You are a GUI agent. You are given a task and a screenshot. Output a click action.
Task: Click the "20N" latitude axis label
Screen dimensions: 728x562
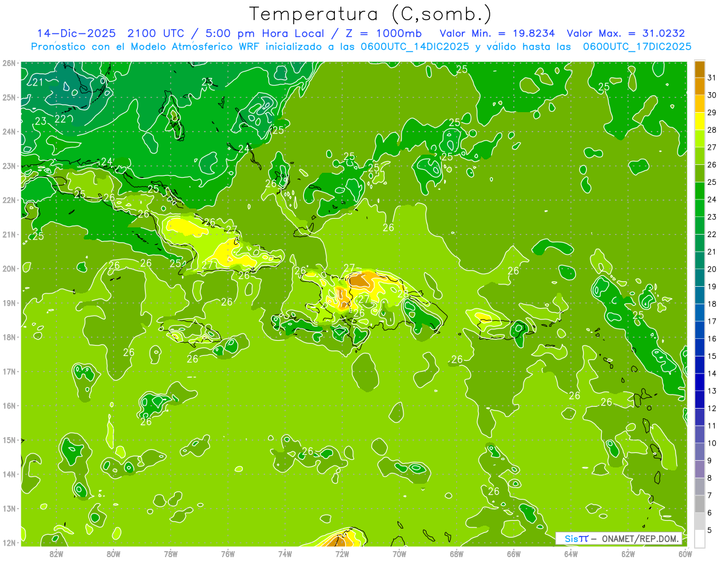9,269
